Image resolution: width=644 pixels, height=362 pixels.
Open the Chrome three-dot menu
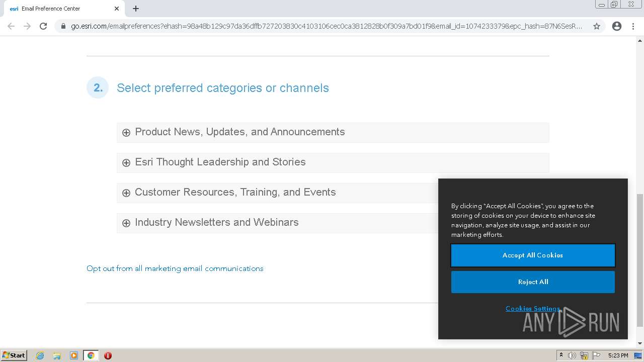633,26
